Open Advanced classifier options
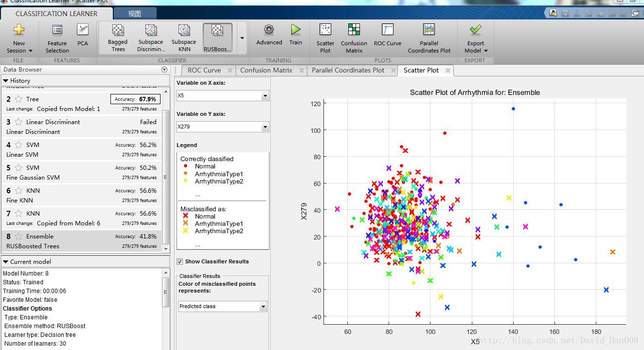 [269, 35]
